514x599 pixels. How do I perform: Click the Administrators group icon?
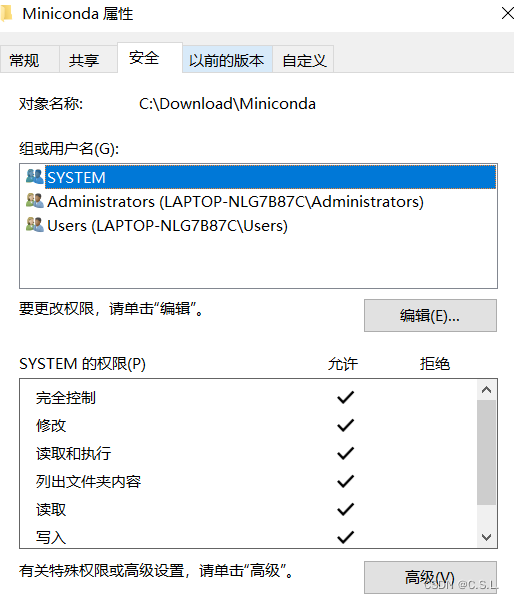[x=34, y=201]
